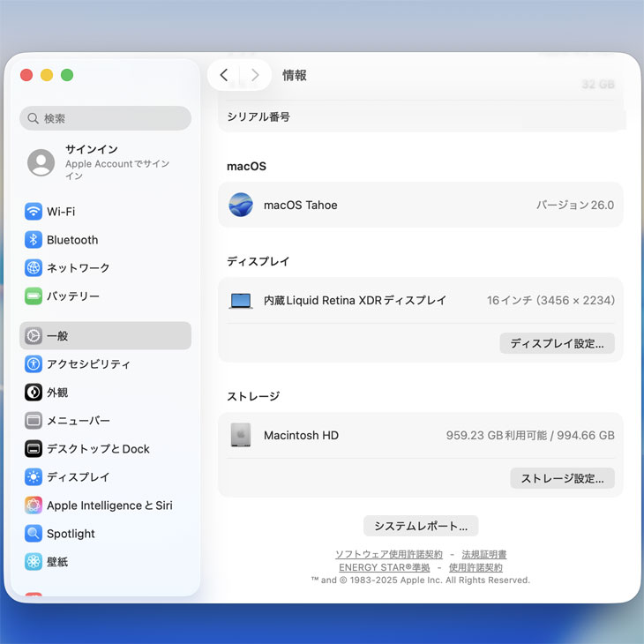Viewport: 644px width, 644px height.
Task: Open バッテリー battery settings icon
Action: [34, 296]
